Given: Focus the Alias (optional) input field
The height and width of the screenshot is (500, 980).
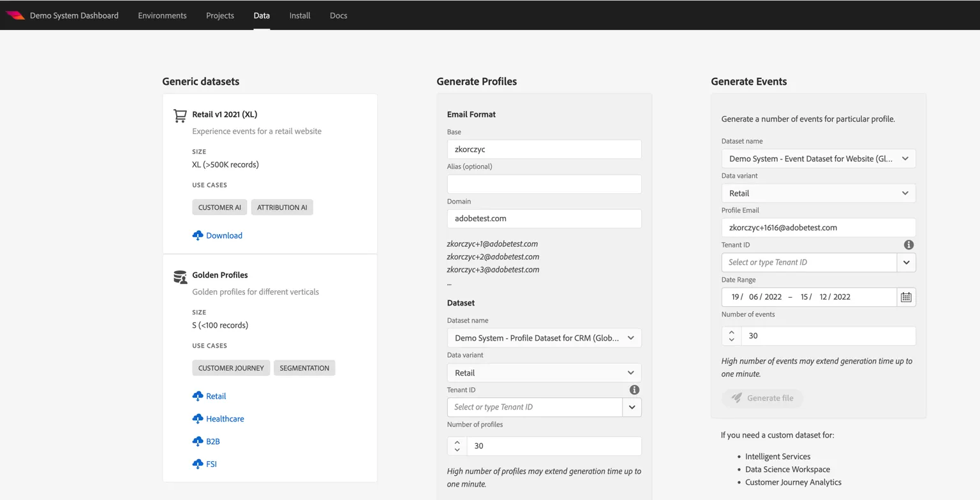Looking at the screenshot, I should pos(544,184).
